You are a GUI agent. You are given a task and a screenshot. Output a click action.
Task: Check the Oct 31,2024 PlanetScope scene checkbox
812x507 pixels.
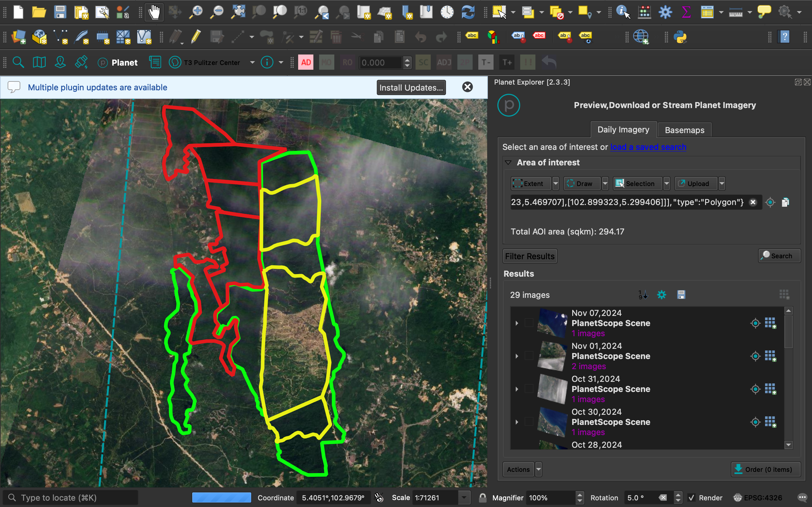[x=529, y=389]
